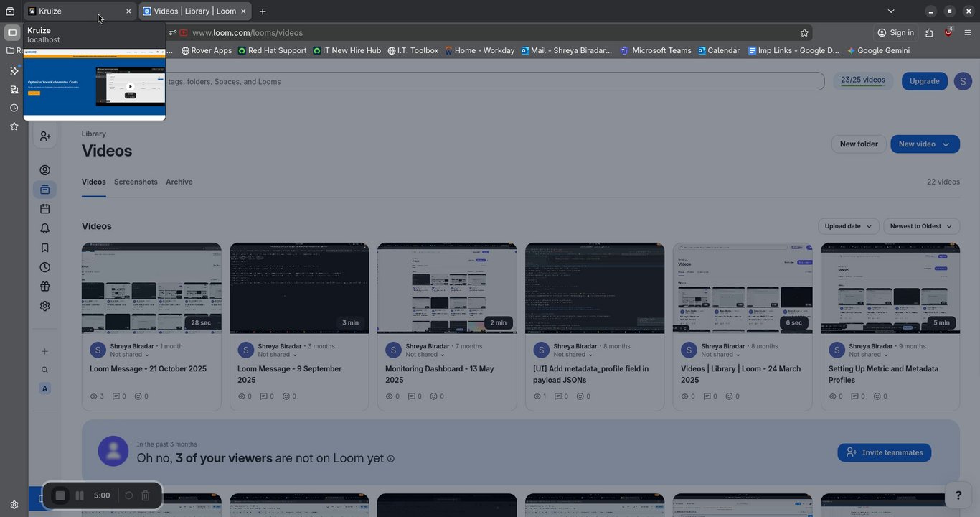Stop the Loom recording
Viewport: 980px width, 517px height.
(61, 495)
